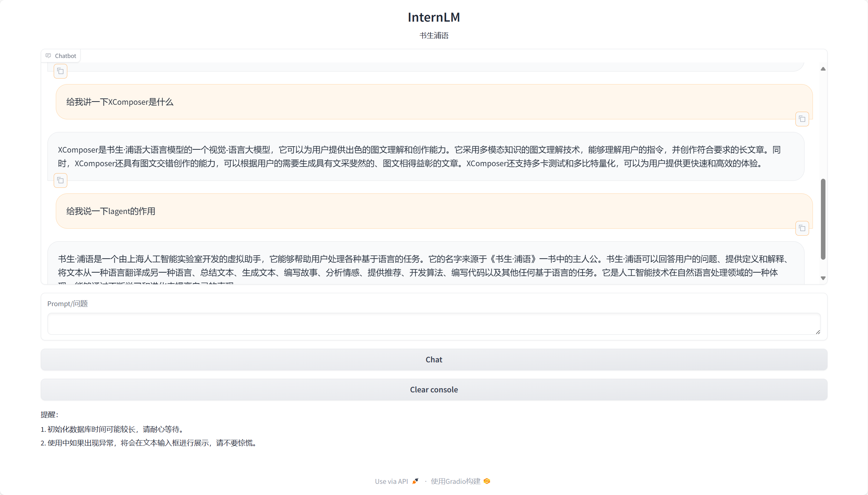This screenshot has height=495, width=868.
Task: Open the 使用Gradio构建 link
Action: click(455, 481)
